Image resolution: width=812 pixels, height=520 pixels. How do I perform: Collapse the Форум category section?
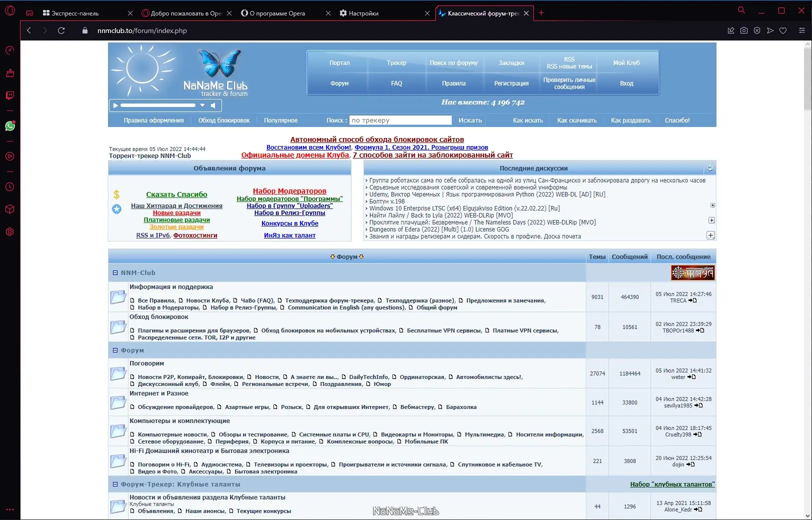pos(115,350)
